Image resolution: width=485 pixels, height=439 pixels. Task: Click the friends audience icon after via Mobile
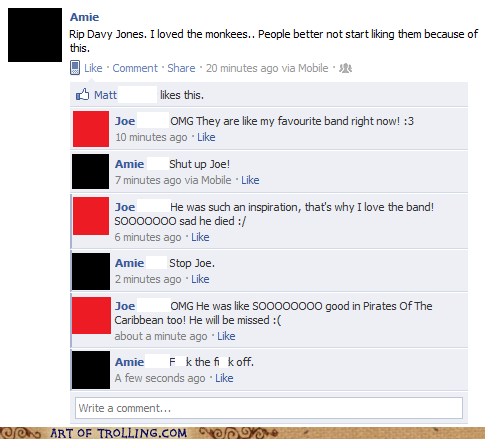click(x=346, y=68)
